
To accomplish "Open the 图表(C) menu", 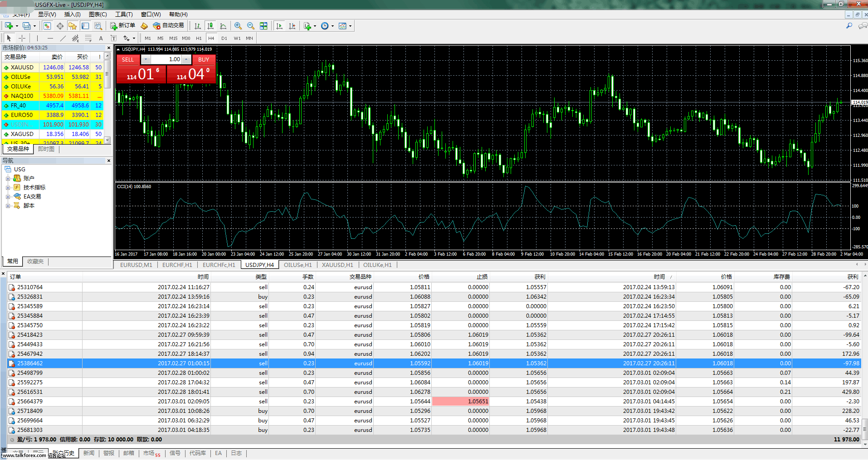I will 98,15.
